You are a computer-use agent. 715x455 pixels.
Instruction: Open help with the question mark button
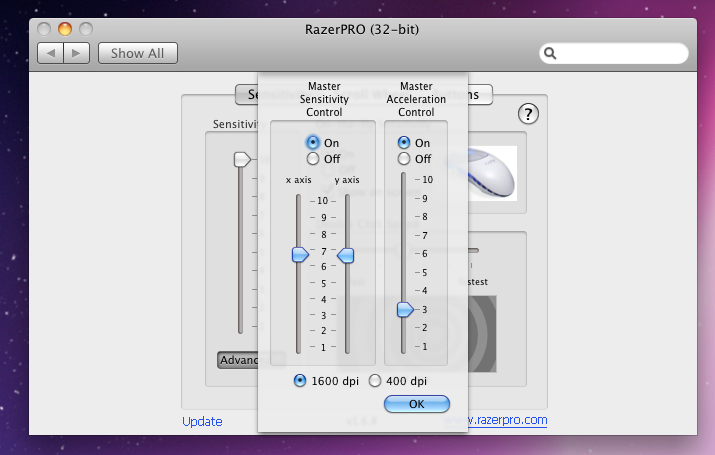click(x=528, y=114)
